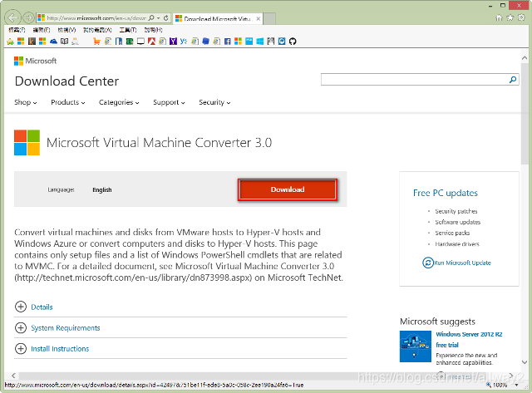Open the Facebook bookmark icon
This screenshot has height=393, width=532.
[x=227, y=42]
